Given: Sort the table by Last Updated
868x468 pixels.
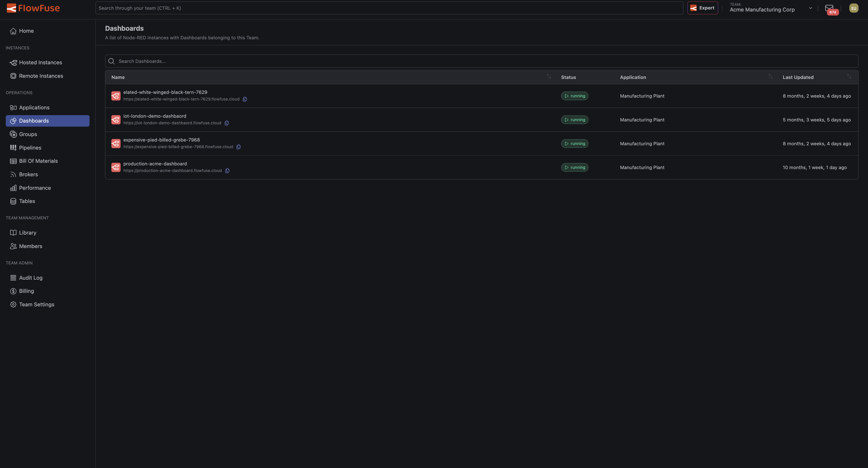Looking at the screenshot, I should click(x=849, y=76).
